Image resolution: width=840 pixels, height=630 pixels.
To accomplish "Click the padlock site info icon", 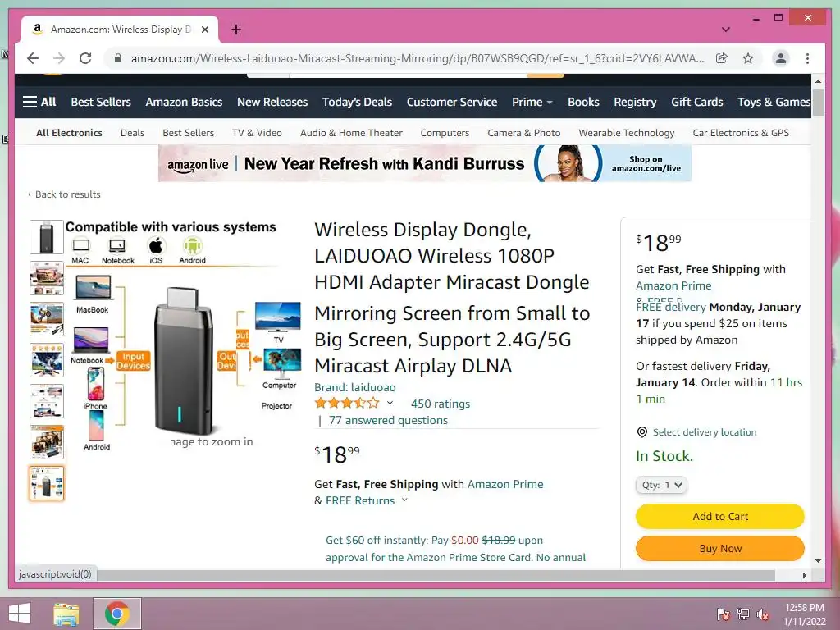I will coord(118,58).
